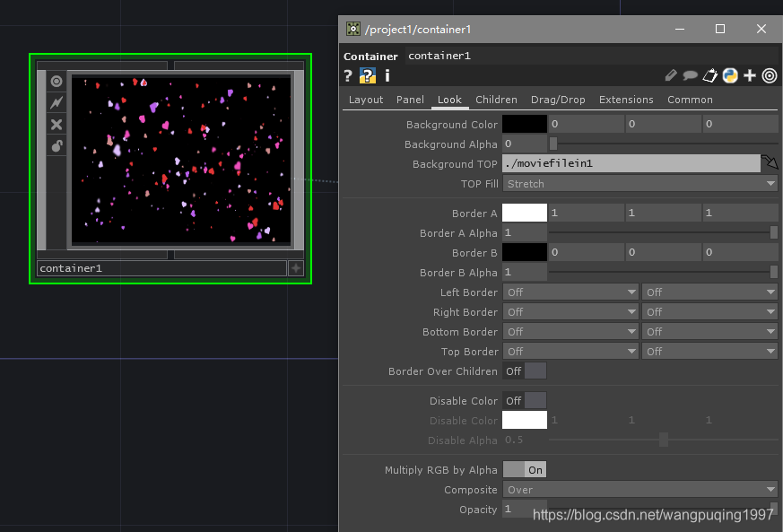Open the comment speech bubble icon
783x532 pixels.
coord(690,76)
